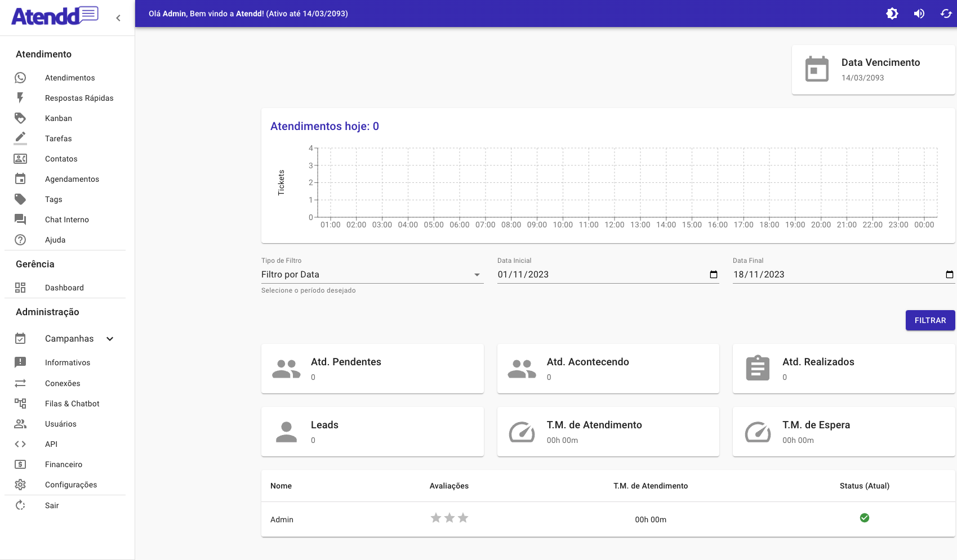Collapse the sidebar with the chevron arrow
957x560 pixels.
(x=118, y=18)
